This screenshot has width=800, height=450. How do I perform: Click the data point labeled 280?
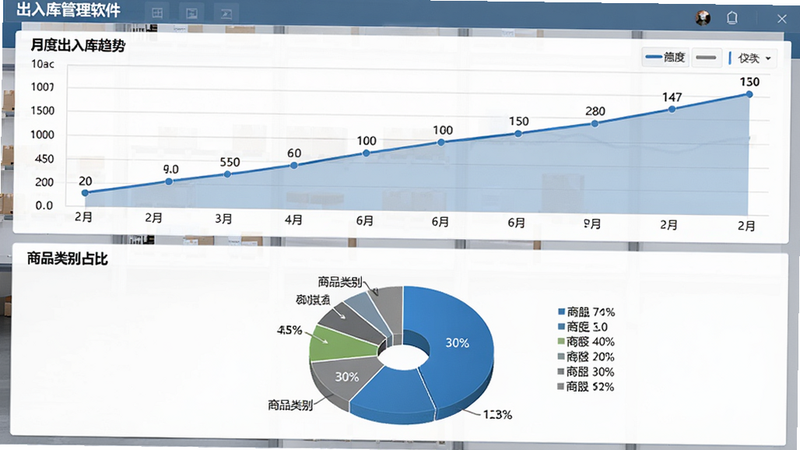tap(595, 124)
